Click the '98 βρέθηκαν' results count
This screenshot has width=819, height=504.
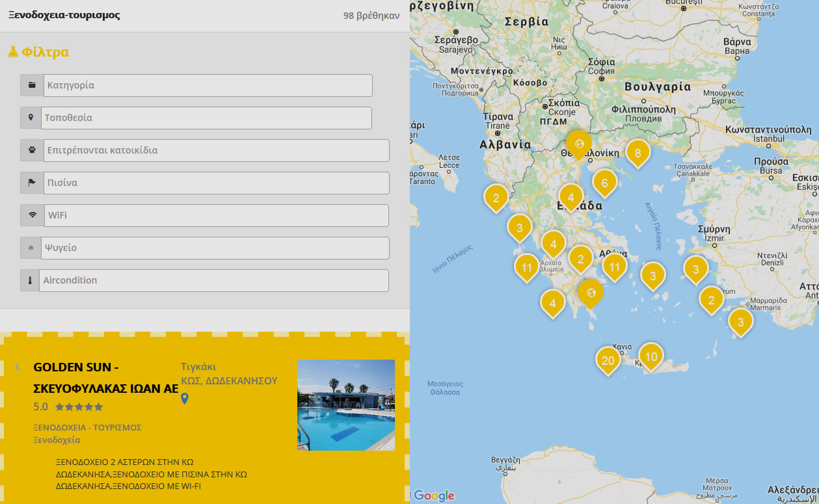(x=371, y=16)
